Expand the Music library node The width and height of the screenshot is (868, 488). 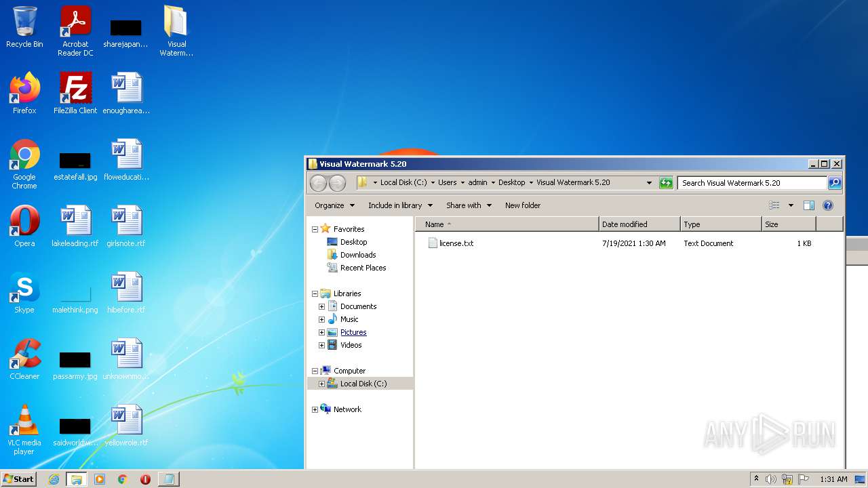pyautogui.click(x=321, y=319)
